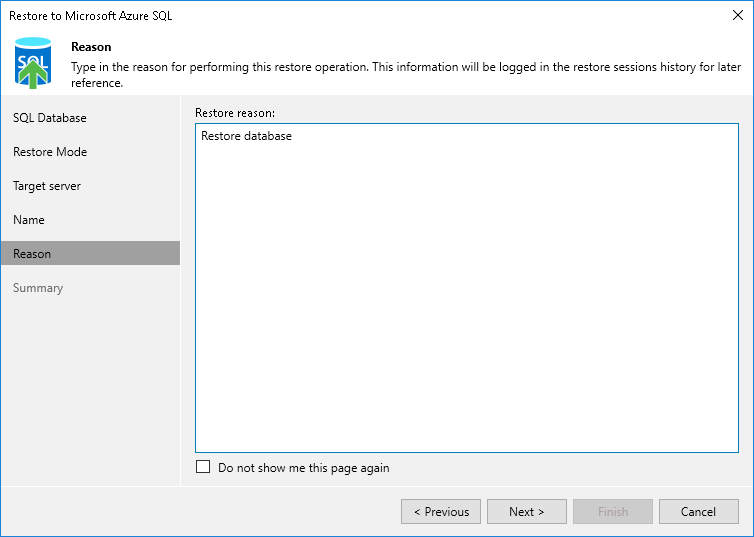The height and width of the screenshot is (537, 754).
Task: Open the Summary step
Action: click(90, 288)
